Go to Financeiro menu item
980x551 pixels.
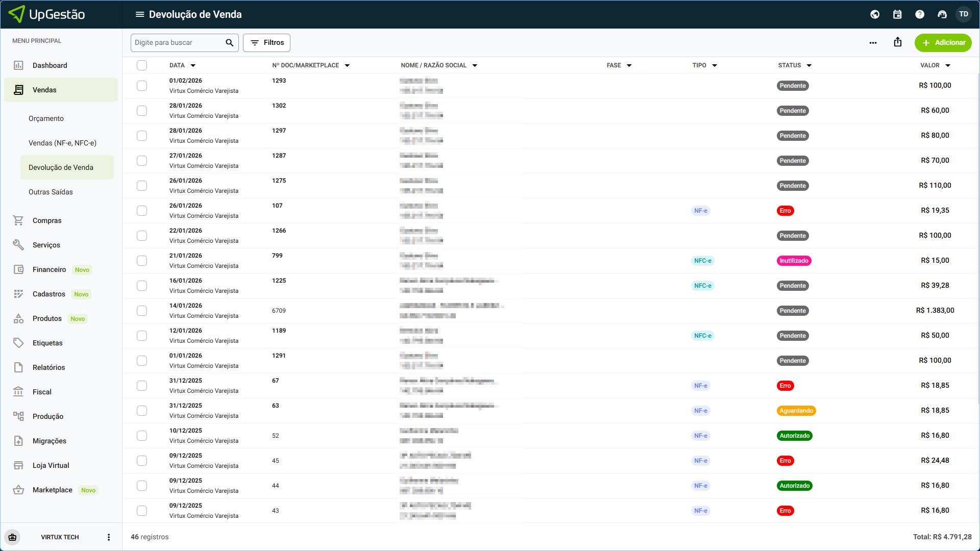pyautogui.click(x=49, y=269)
